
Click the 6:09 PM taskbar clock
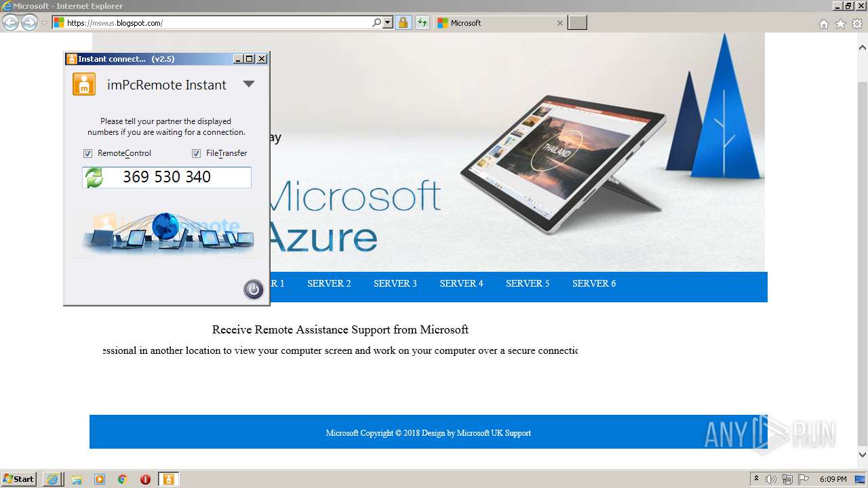click(833, 479)
